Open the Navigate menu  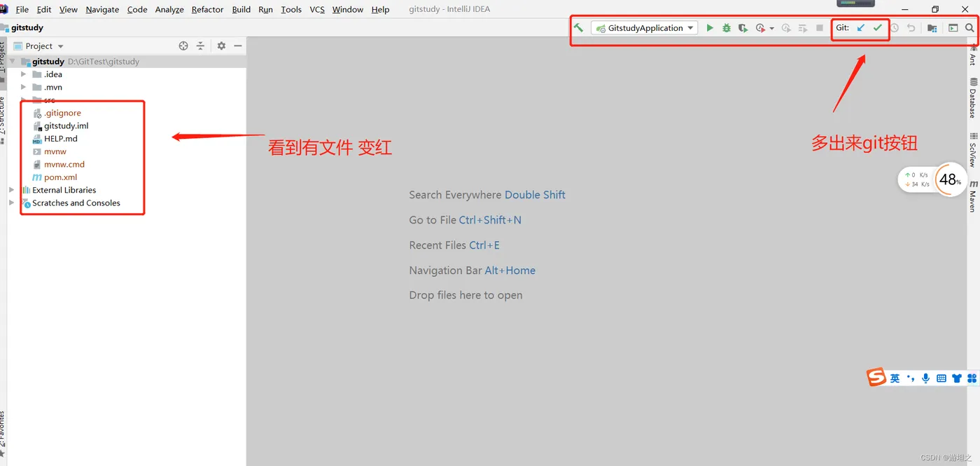point(102,9)
